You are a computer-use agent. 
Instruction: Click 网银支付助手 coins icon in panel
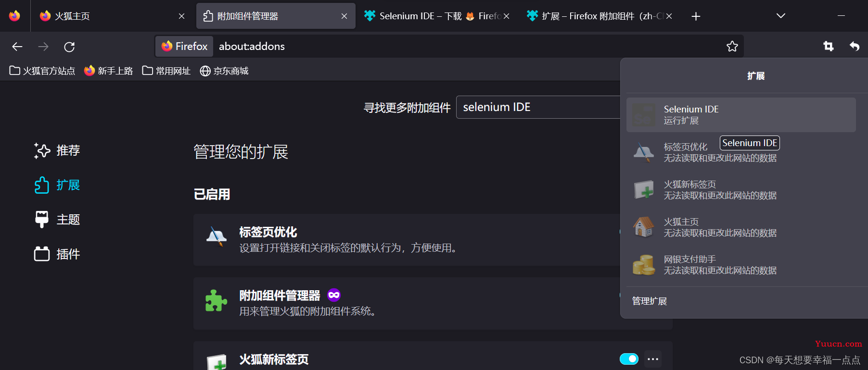pos(643,265)
